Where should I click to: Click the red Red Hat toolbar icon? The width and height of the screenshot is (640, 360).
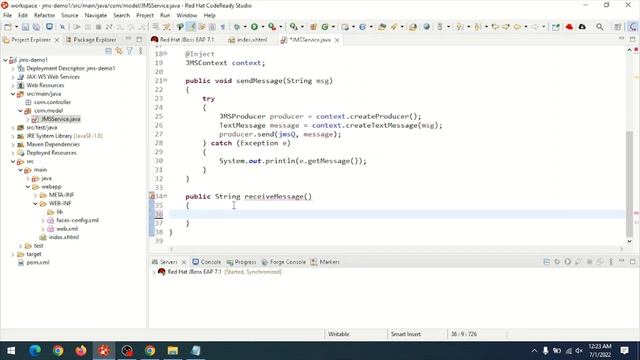click(x=569, y=27)
